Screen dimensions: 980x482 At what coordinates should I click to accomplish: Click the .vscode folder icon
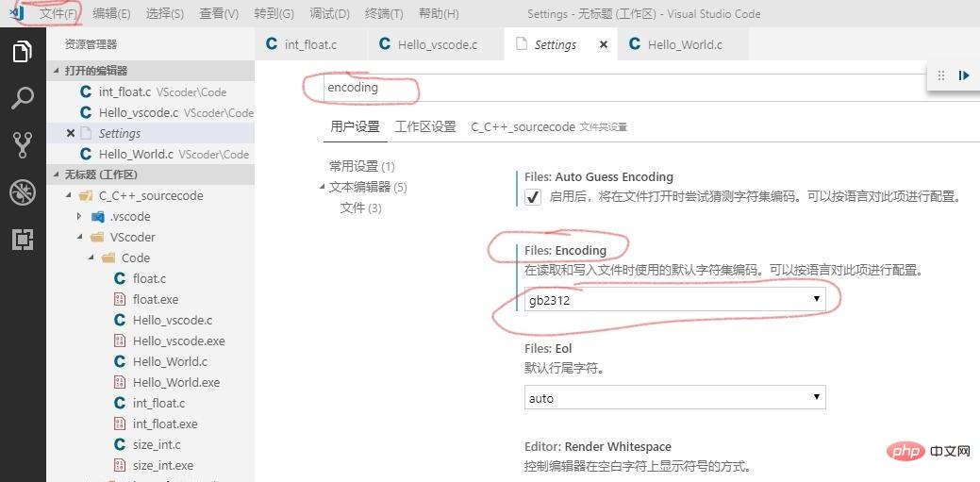97,216
